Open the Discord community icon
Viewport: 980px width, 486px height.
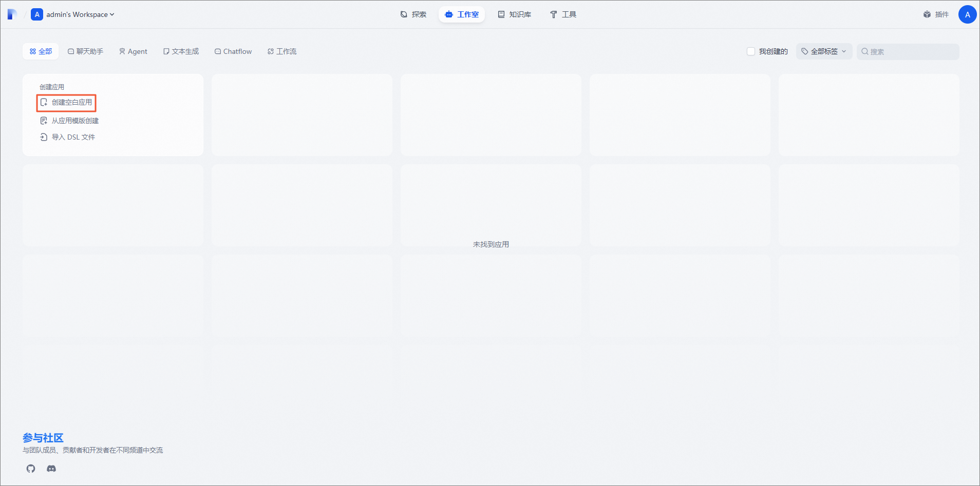pyautogui.click(x=51, y=469)
